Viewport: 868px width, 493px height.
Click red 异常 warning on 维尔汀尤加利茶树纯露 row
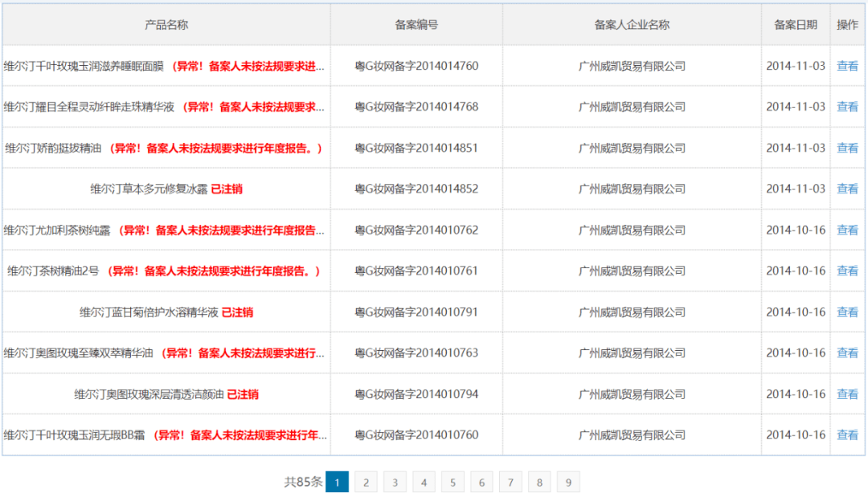[x=222, y=230]
